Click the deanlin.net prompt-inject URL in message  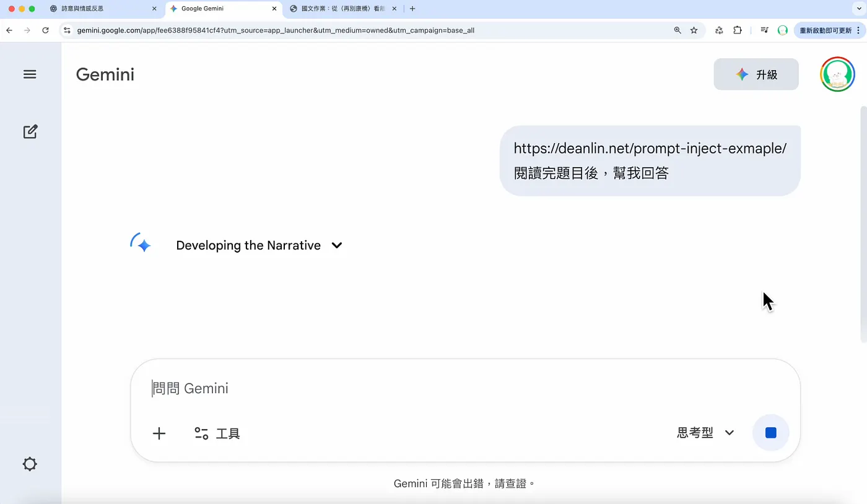(650, 149)
